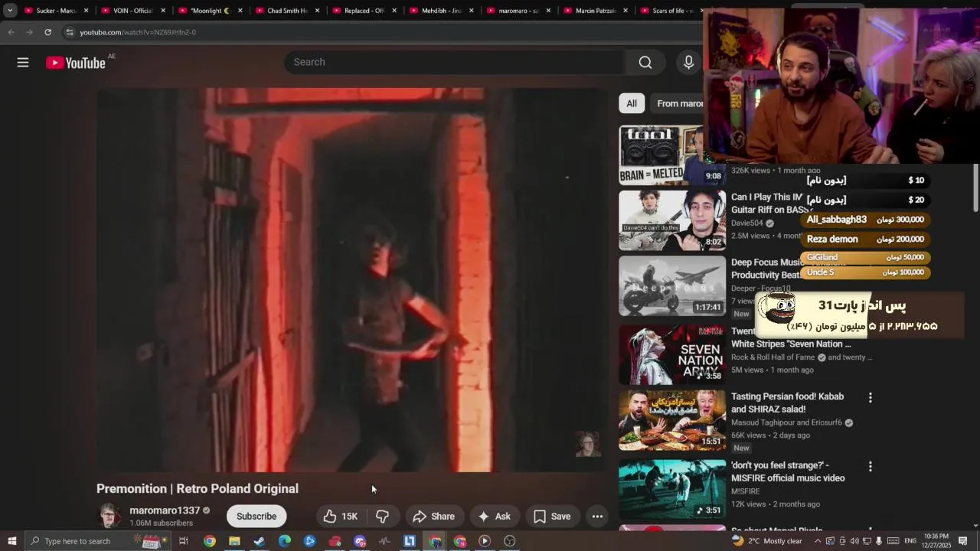Click the magnifier search button
980x551 pixels.
tap(645, 63)
